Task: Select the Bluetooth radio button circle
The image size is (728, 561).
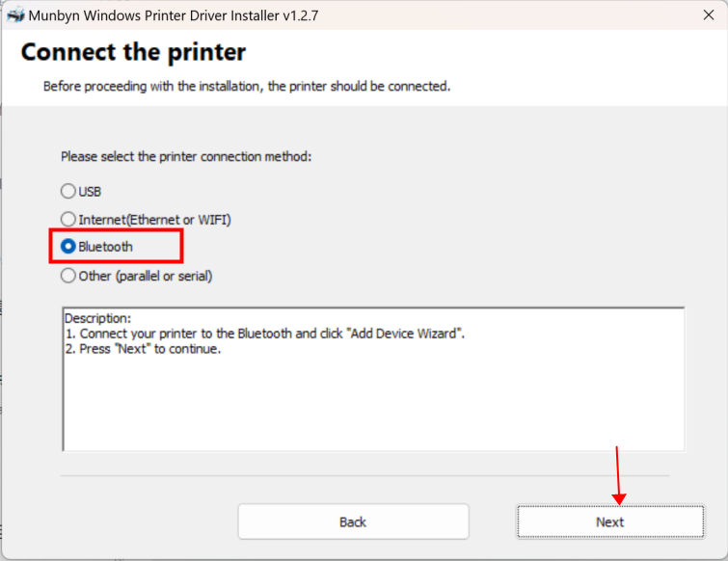Action: click(x=68, y=247)
